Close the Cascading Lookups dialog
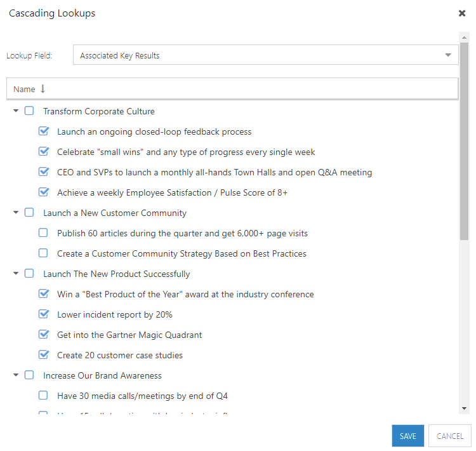476x451 pixels. (462, 13)
